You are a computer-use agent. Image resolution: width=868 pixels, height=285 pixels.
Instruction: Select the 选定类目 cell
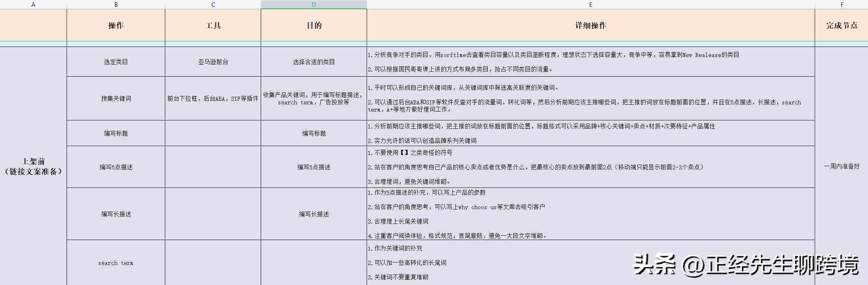[x=116, y=62]
